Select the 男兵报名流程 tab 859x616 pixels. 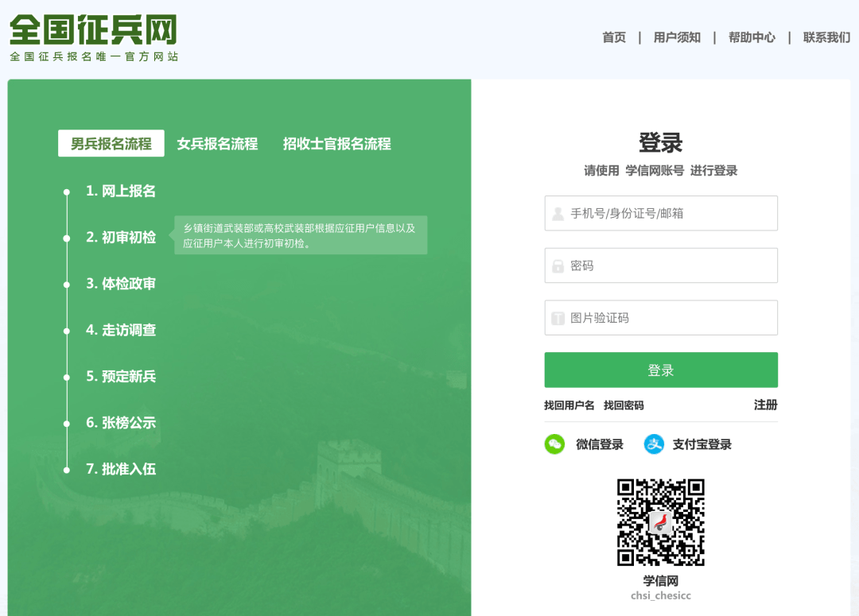pos(111,143)
